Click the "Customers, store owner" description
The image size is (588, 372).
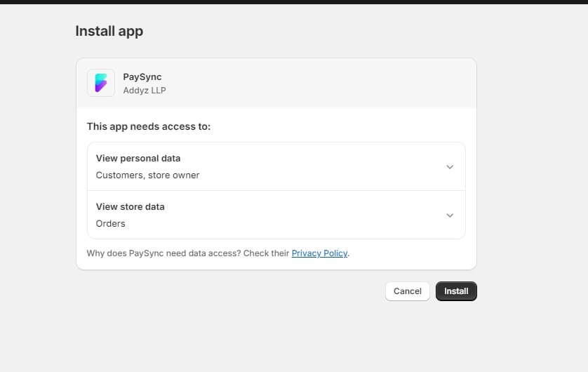coord(147,175)
